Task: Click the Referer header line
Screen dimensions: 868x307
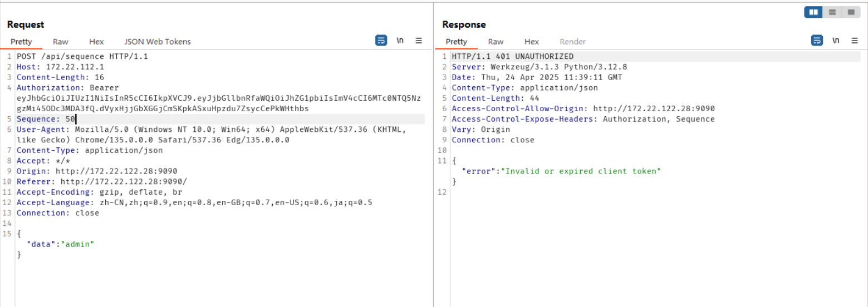Action: tap(102, 182)
